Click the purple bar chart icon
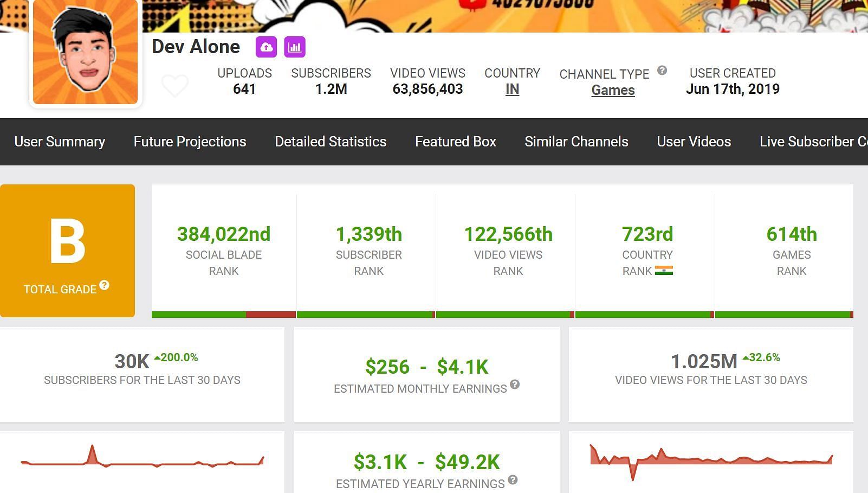 coord(295,47)
